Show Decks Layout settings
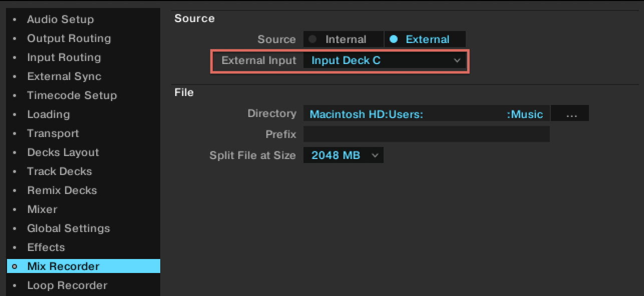The height and width of the screenshot is (296, 644). (63, 152)
